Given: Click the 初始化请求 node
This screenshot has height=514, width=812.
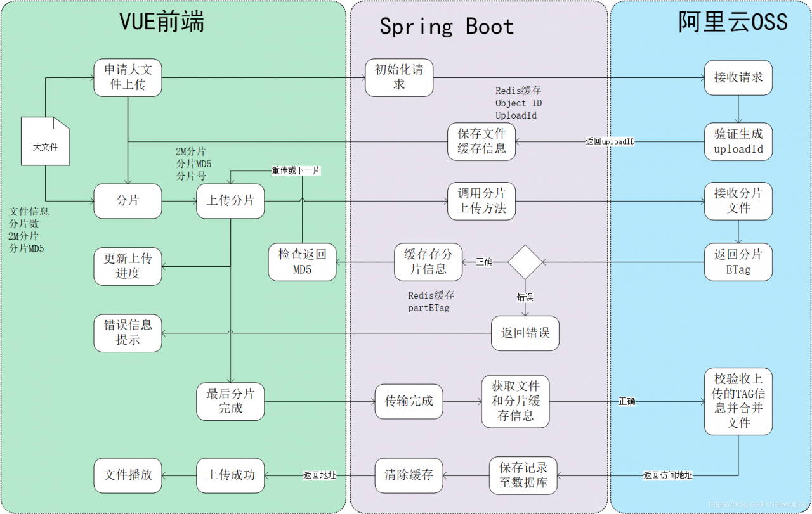Looking at the screenshot, I should pyautogui.click(x=398, y=77).
